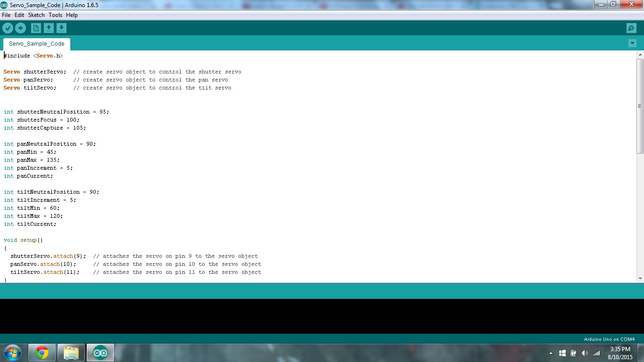Click the 'int tiltNeutralPosition = 90;' line
This screenshot has height=362, width=644.
click(51, 192)
